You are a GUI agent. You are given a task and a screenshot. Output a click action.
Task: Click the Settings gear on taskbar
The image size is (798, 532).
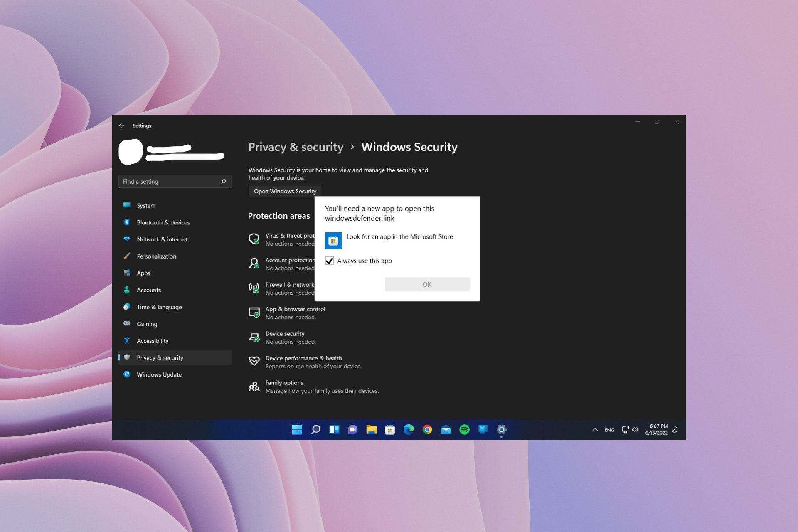[502, 430]
